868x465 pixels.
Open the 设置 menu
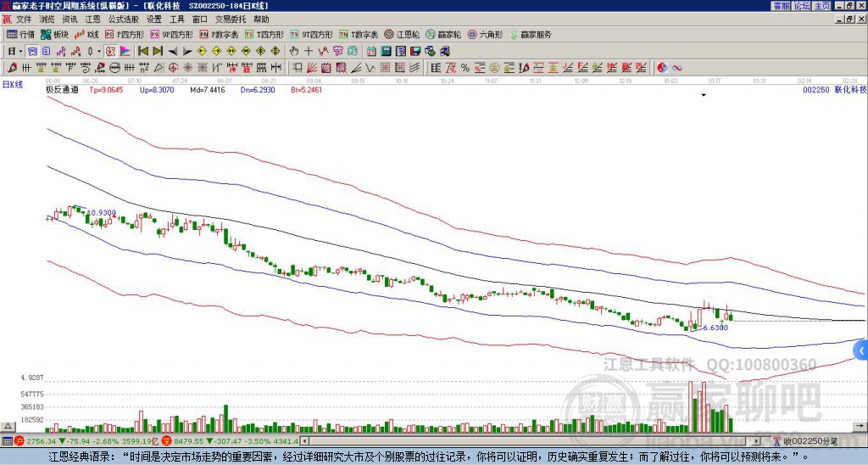(x=154, y=20)
